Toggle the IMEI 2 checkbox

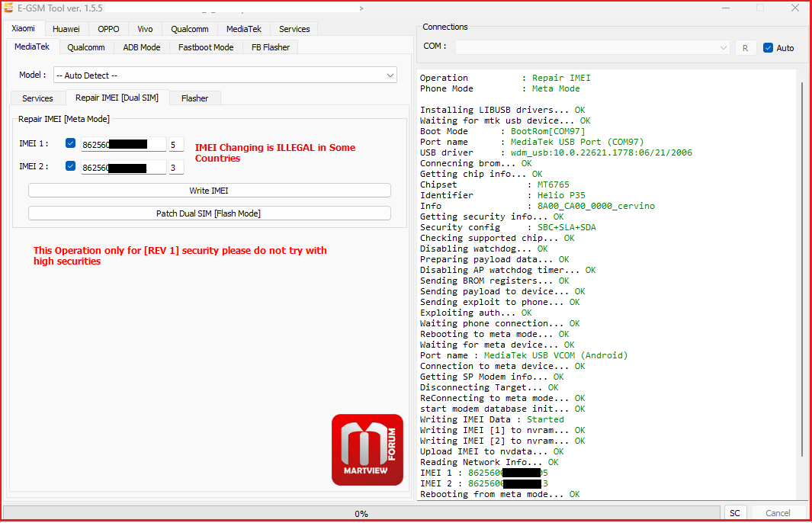click(70, 166)
